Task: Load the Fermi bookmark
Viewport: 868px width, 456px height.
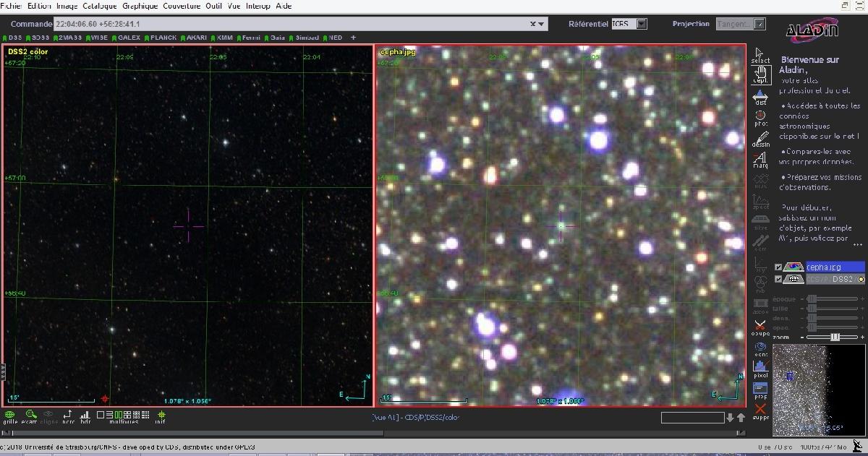Action: [x=250, y=38]
